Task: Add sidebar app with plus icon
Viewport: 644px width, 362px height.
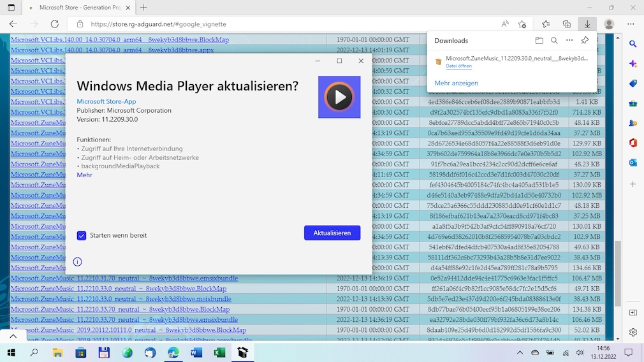Action: 633,184
